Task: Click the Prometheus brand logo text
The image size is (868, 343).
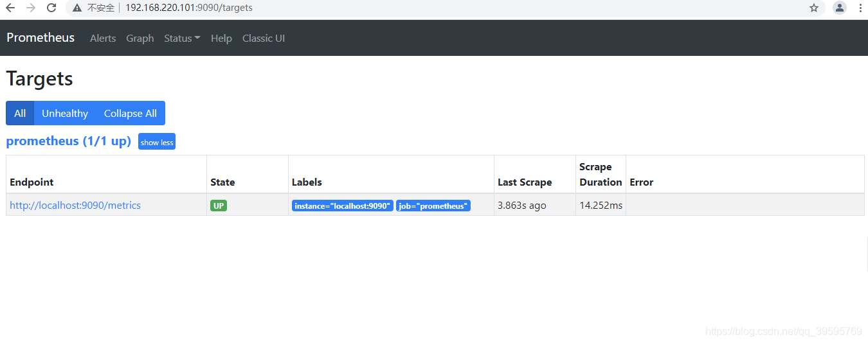Action: click(41, 37)
